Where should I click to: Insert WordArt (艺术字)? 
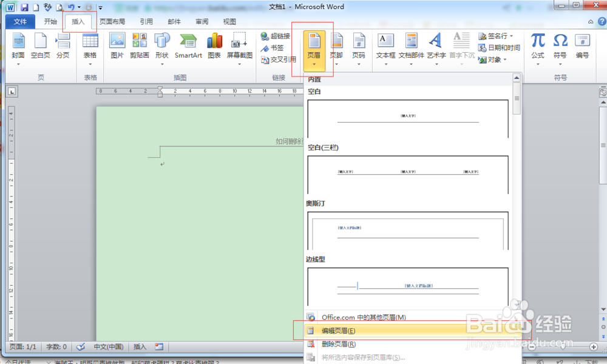pyautogui.click(x=436, y=50)
